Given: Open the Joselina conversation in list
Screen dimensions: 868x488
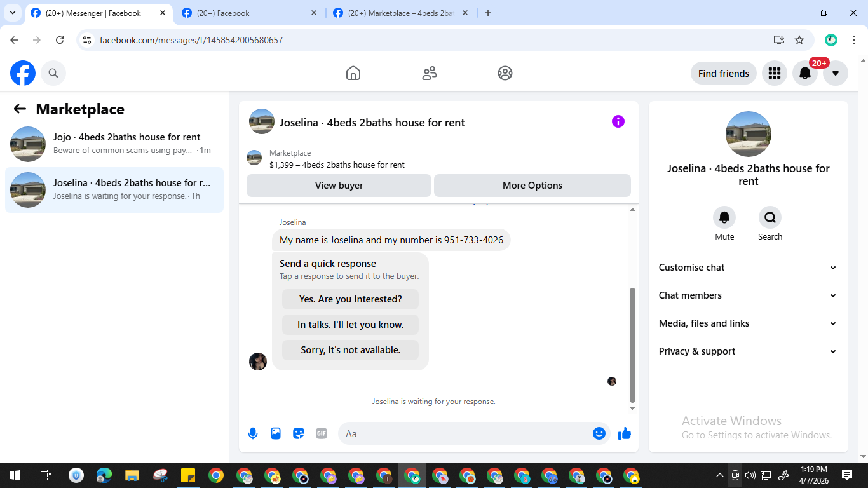Looking at the screenshot, I should click(114, 190).
